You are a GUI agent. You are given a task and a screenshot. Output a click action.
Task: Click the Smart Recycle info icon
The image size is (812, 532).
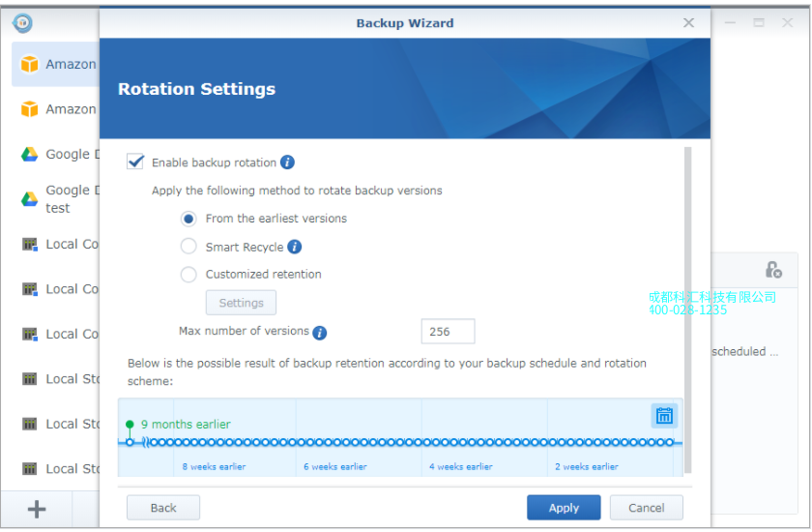point(295,247)
